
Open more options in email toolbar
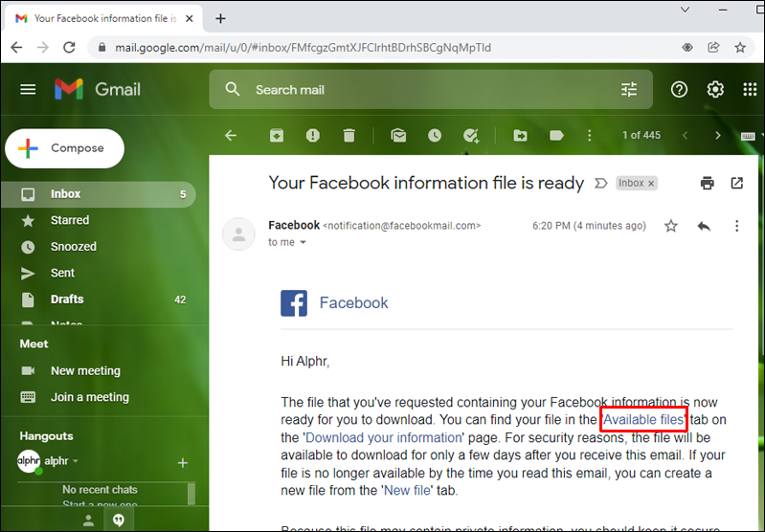click(590, 135)
